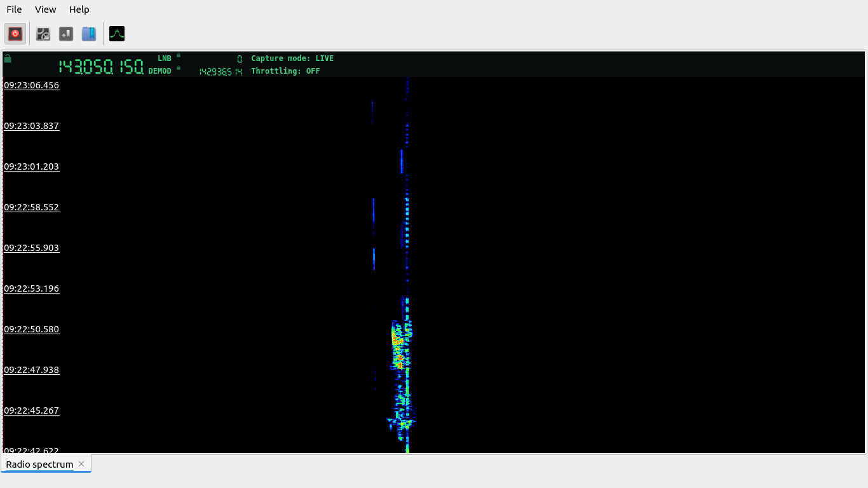Click the Capture mode: LIVE status text
The height and width of the screenshot is (488, 868).
292,58
